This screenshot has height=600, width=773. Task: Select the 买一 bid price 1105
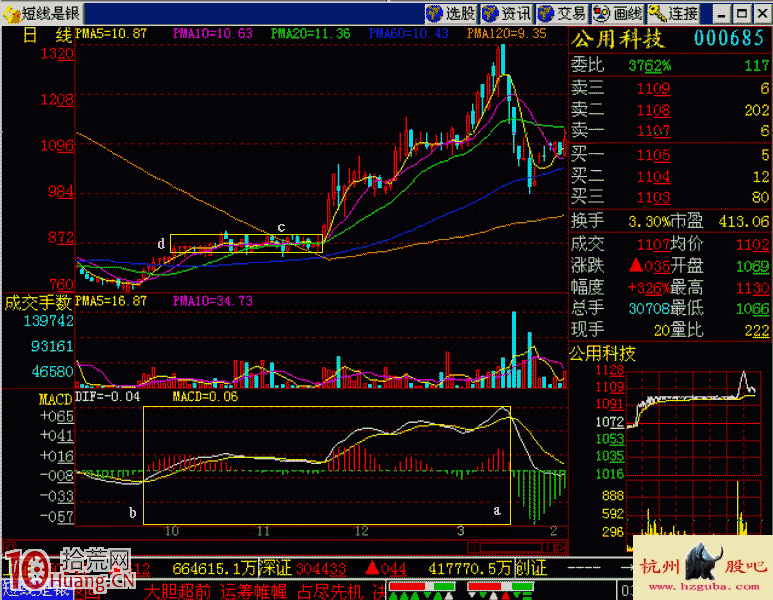coord(653,155)
